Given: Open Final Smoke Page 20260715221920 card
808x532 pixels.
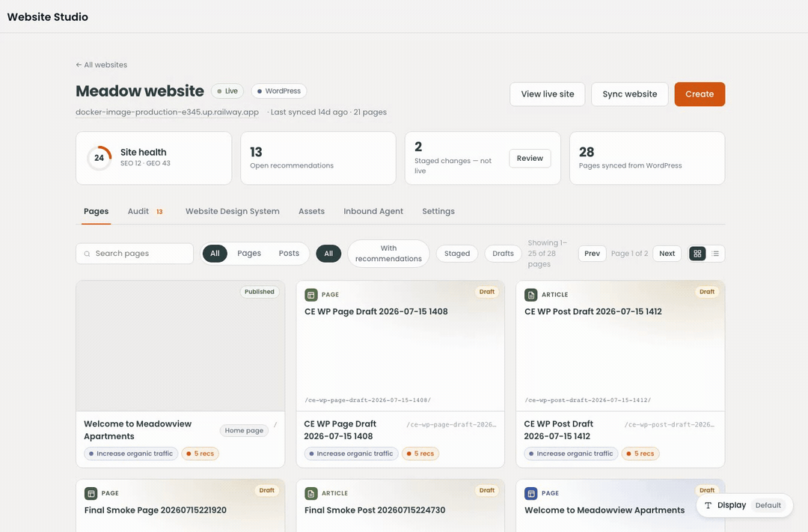Looking at the screenshot, I should coord(180,505).
